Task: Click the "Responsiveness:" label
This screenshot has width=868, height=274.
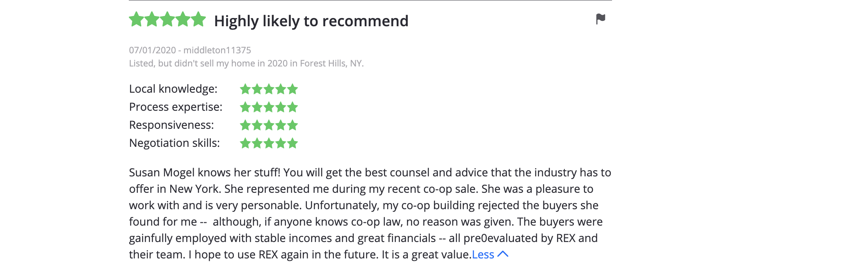Action: click(171, 125)
